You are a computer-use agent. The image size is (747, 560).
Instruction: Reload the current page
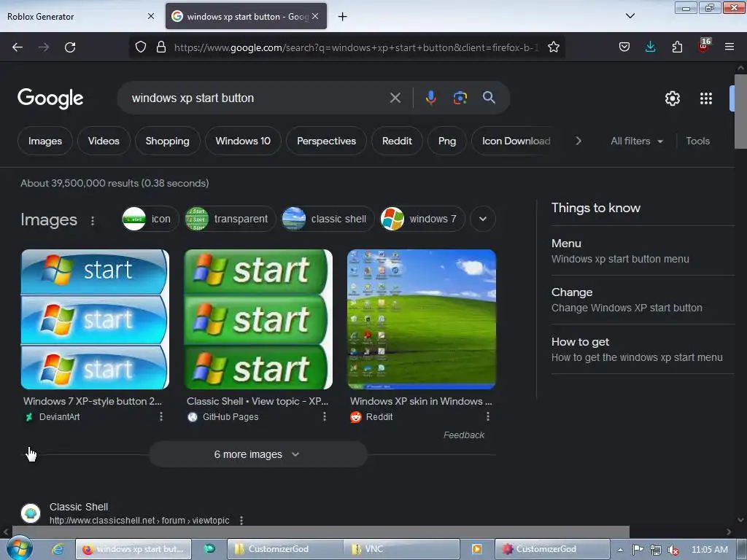point(70,47)
